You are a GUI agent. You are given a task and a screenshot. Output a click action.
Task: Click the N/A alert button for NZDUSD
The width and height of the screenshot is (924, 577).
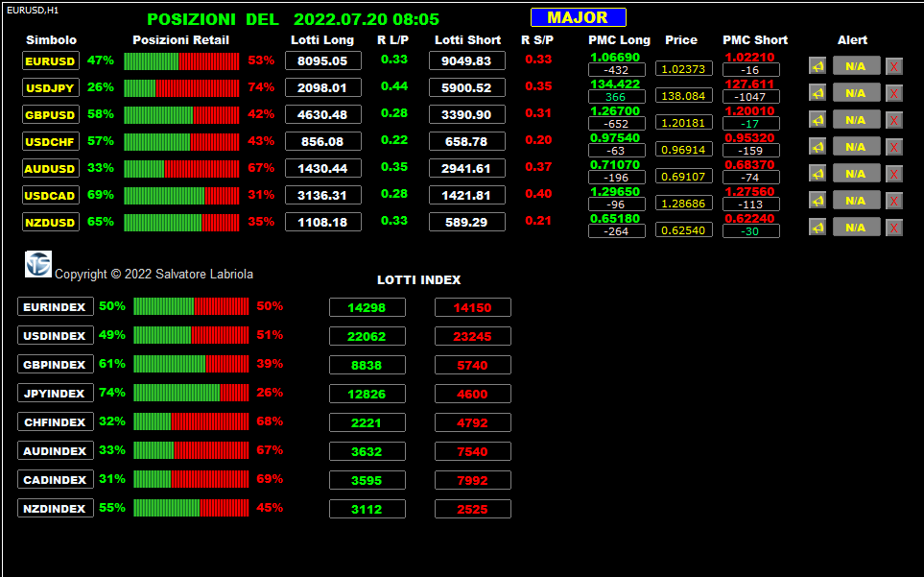(x=856, y=228)
